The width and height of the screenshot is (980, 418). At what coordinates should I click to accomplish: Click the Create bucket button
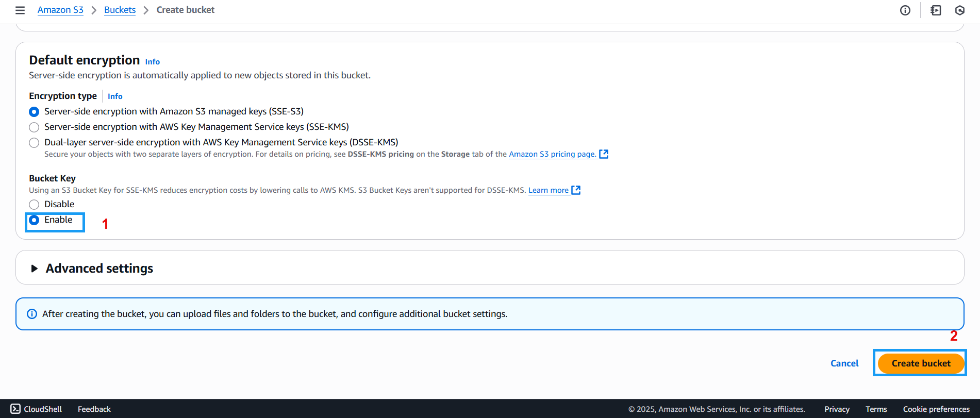(921, 363)
